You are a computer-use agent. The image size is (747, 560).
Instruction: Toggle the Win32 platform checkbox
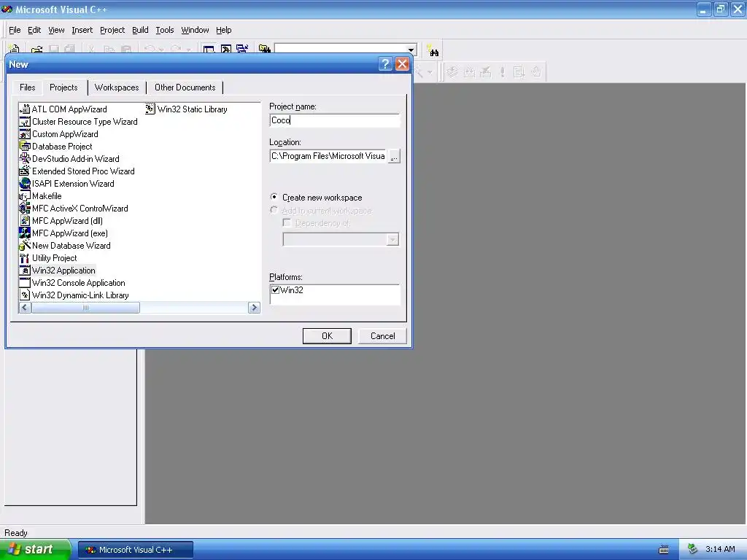(x=275, y=289)
